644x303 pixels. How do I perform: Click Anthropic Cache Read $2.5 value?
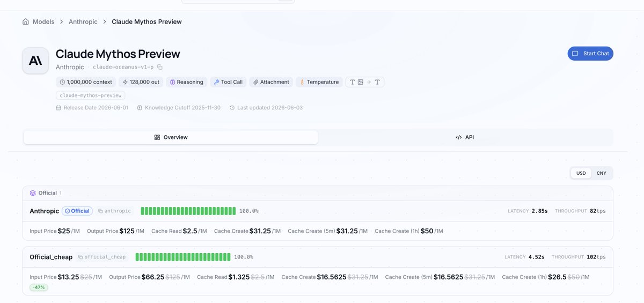190,231
